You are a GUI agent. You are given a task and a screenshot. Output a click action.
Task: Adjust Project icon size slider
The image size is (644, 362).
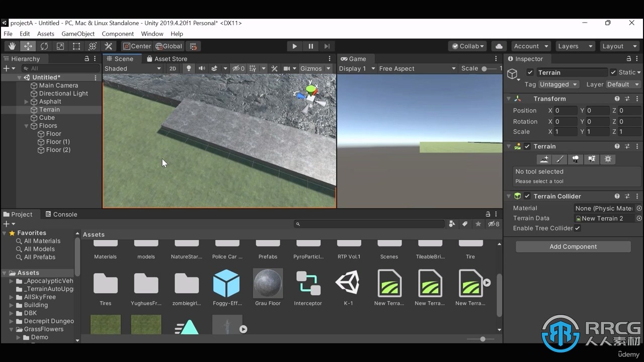480,339
